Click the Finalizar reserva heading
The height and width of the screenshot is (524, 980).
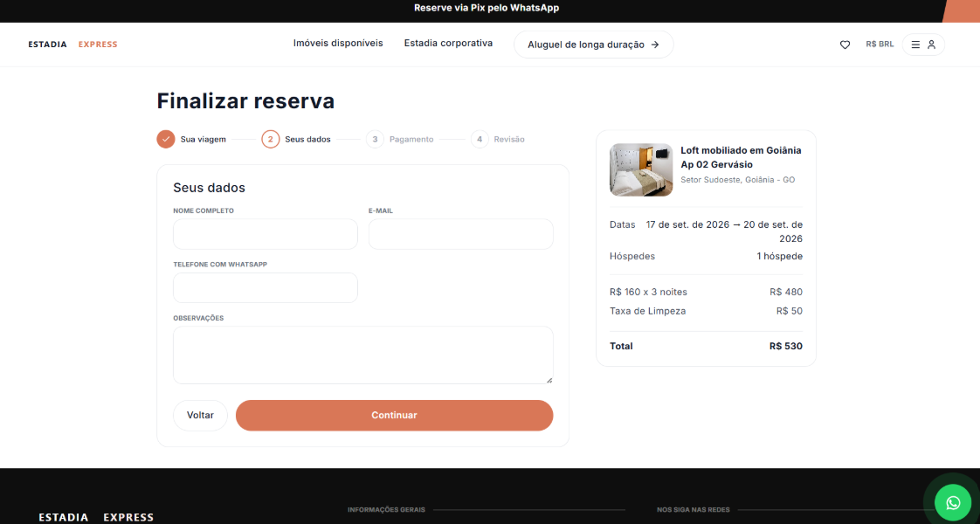point(245,101)
